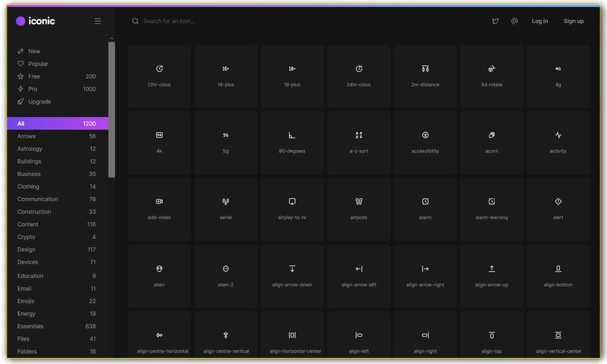Select the airplay-to-tv icon
607x364 pixels.
pyautogui.click(x=292, y=209)
